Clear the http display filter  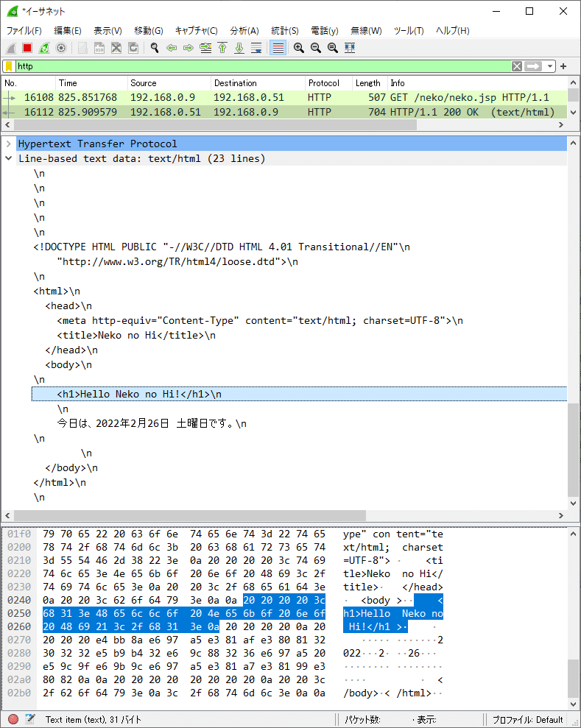[517, 66]
